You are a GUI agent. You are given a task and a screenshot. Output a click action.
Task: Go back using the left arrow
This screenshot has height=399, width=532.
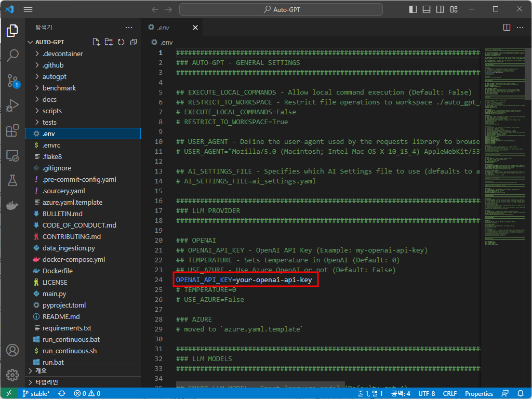155,9
